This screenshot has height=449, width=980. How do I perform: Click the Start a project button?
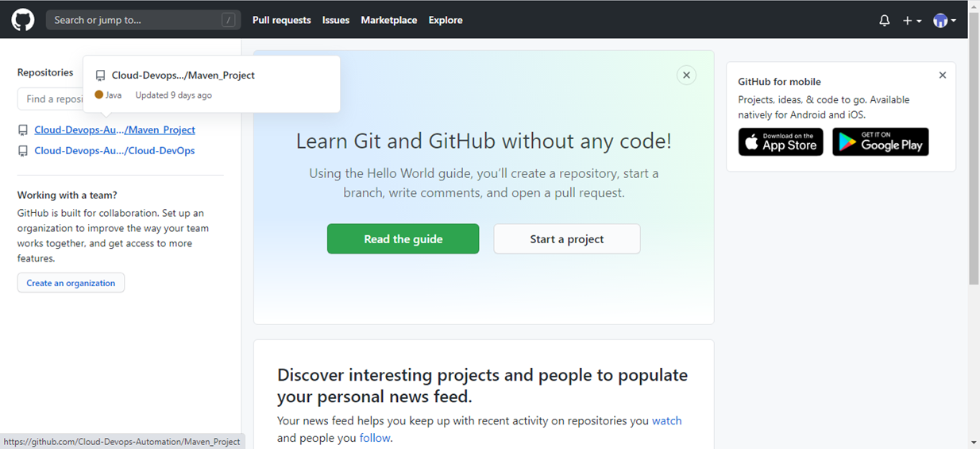pos(567,238)
